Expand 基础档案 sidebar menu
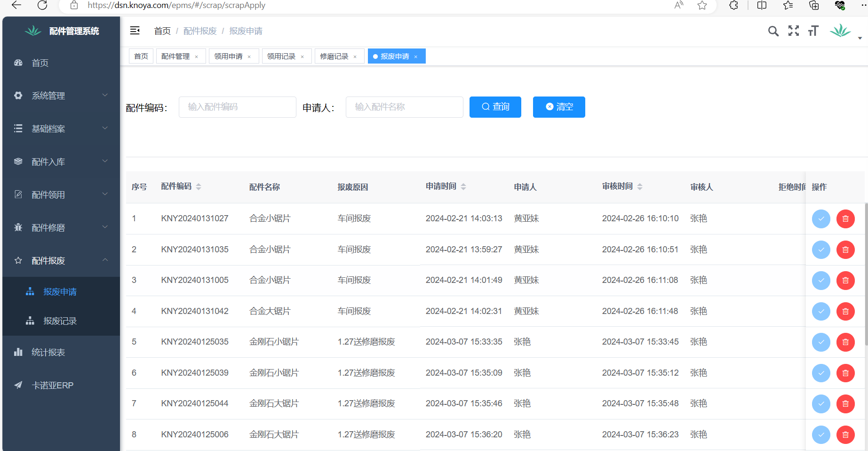Image resolution: width=868 pixels, height=451 pixels. pyautogui.click(x=61, y=129)
